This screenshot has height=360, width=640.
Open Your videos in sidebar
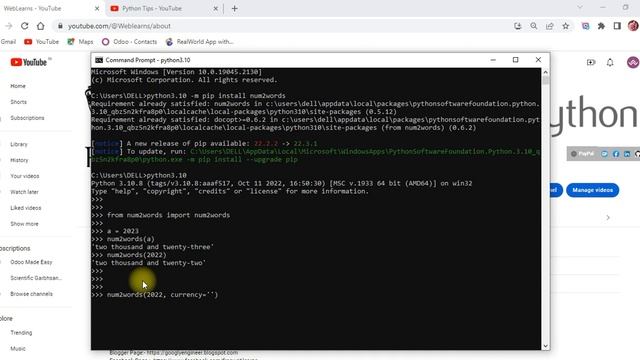point(25,176)
